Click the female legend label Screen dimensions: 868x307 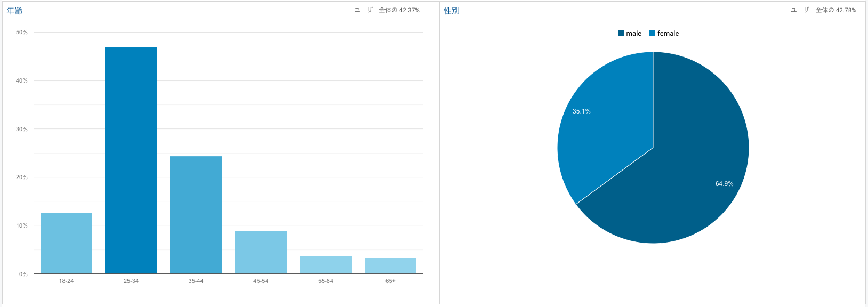668,33
